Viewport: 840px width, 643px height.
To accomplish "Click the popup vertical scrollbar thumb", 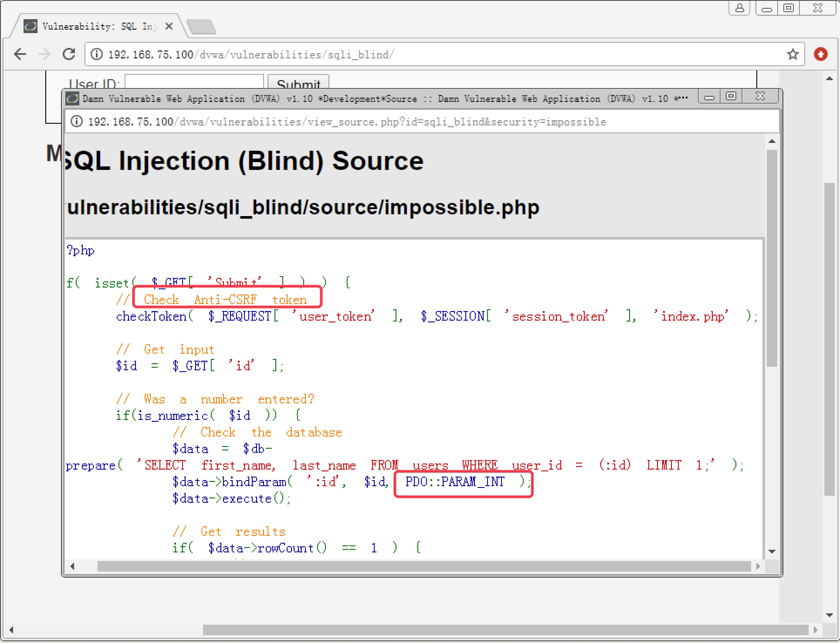I will pyautogui.click(x=772, y=258).
